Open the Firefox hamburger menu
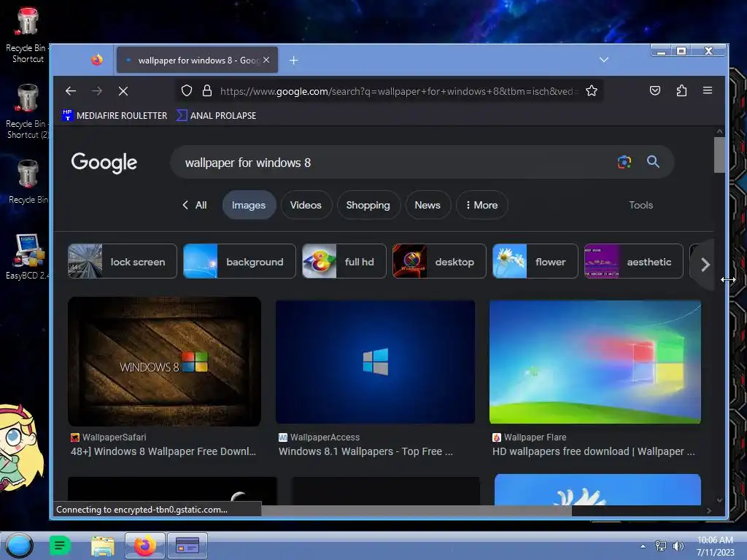Screen dimensions: 747x560 pyautogui.click(x=708, y=90)
